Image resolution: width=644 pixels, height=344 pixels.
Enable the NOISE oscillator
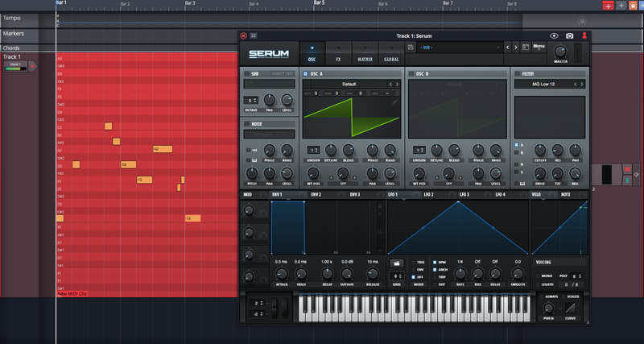pyautogui.click(x=246, y=124)
